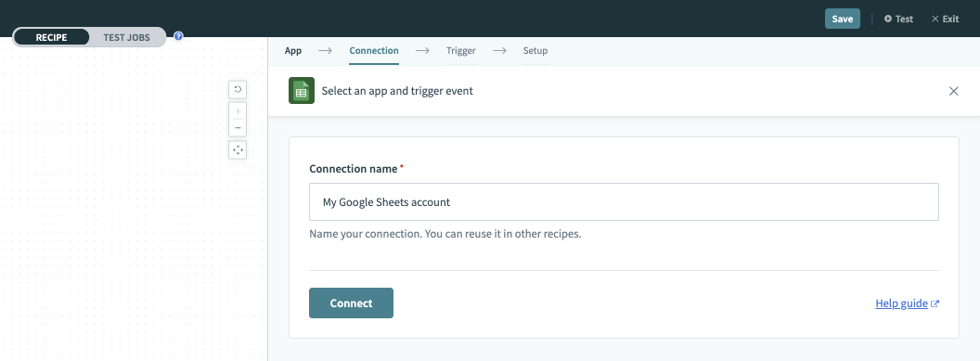Go to the App step
Screen dimensions: 980x361
[293, 51]
